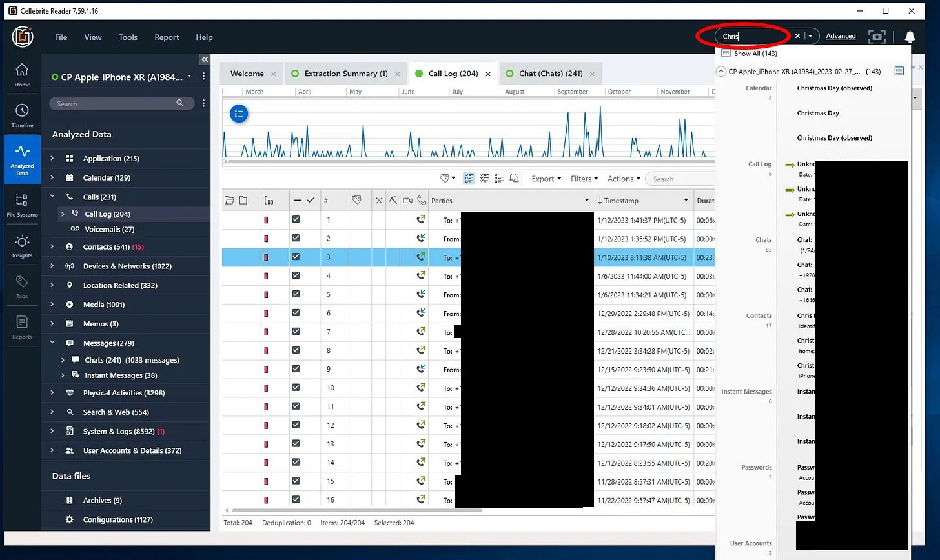Open the Help menu

204,37
